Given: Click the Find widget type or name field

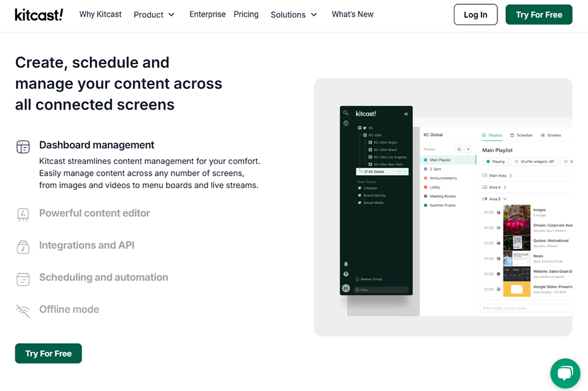Looking at the screenshot, I should click(526, 308).
